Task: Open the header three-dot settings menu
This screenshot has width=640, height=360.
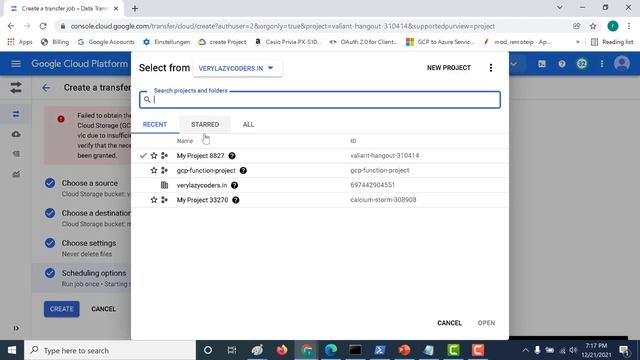Action: (602, 64)
